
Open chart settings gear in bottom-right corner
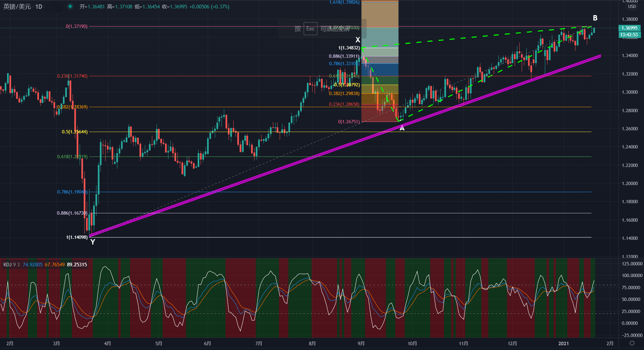click(x=632, y=343)
